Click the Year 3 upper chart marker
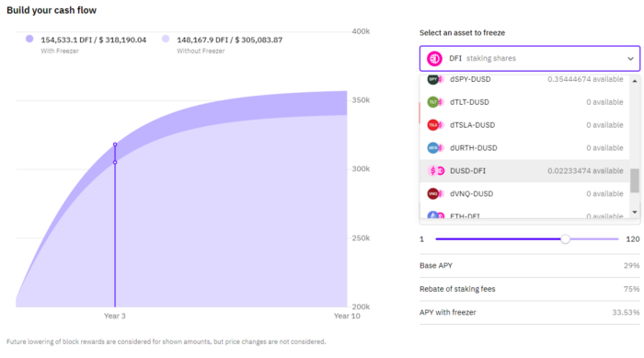 coord(115,144)
